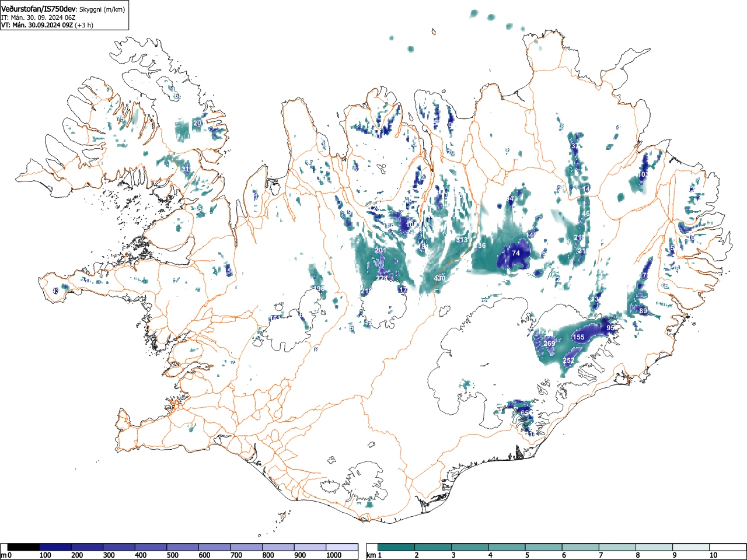Click the km unit label on the legend

click(x=370, y=555)
